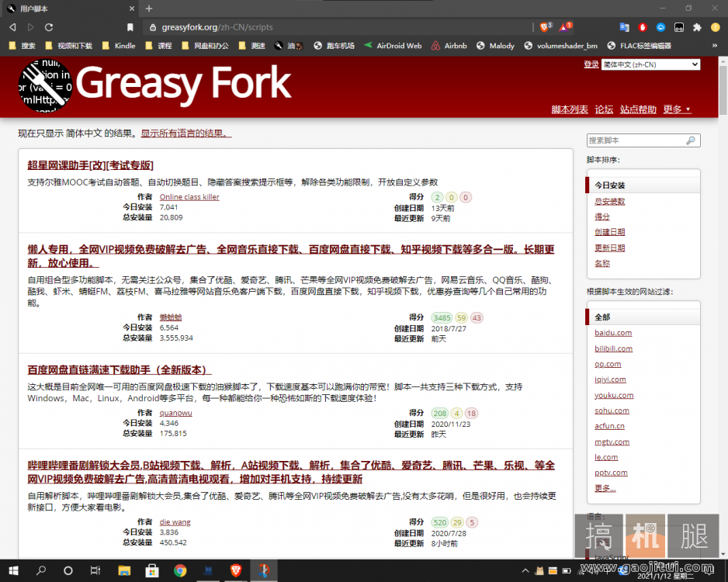This screenshot has width=728, height=582.
Task: Click the 登录 sign-in link
Action: click(x=591, y=64)
